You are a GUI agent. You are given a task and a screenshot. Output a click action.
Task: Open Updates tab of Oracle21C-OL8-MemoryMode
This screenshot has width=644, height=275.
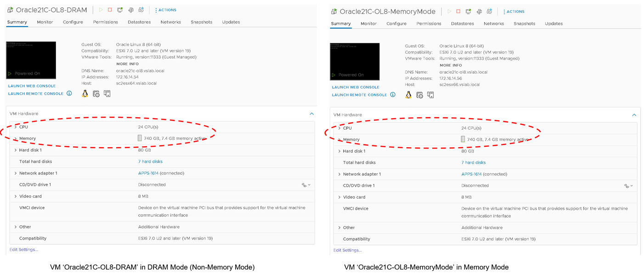[x=554, y=23]
